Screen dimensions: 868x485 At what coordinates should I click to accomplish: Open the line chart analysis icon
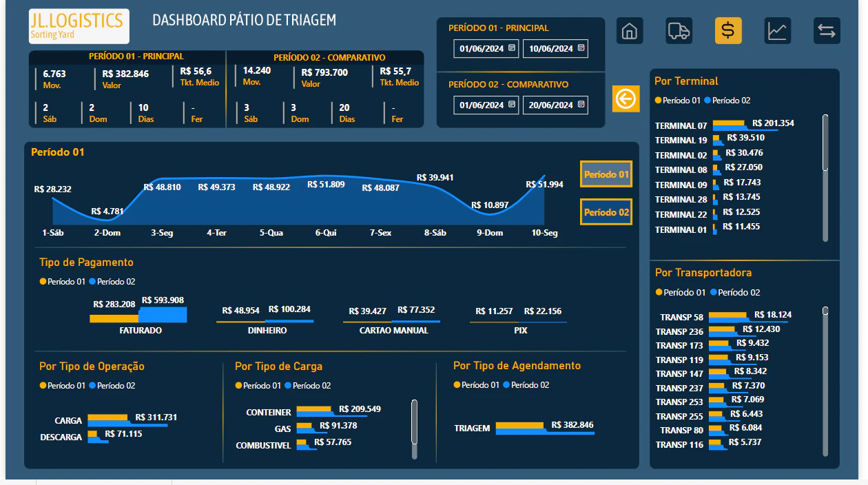tap(778, 31)
